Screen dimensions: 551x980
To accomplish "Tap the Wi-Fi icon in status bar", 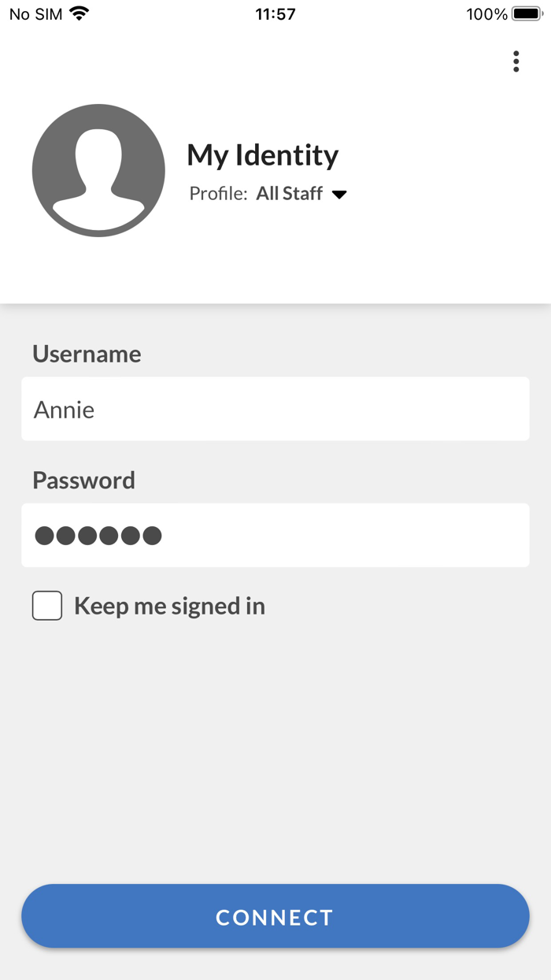I will 79,13.
